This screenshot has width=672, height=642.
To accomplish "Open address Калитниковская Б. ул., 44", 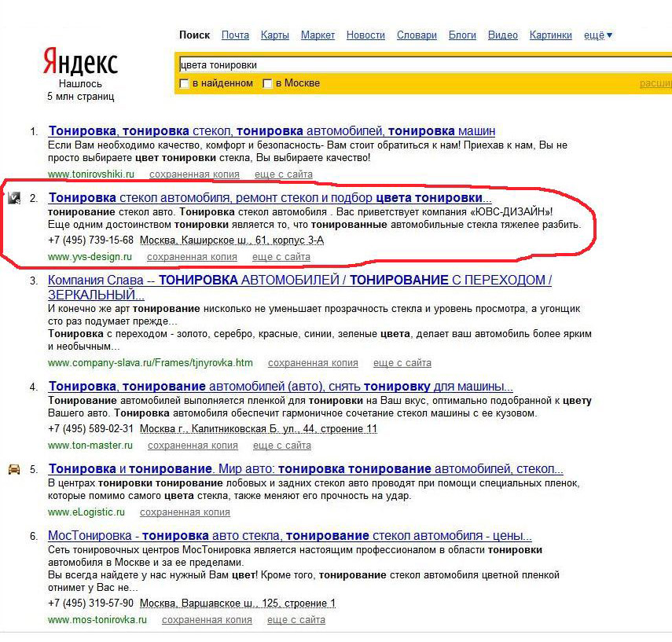I will [x=259, y=429].
